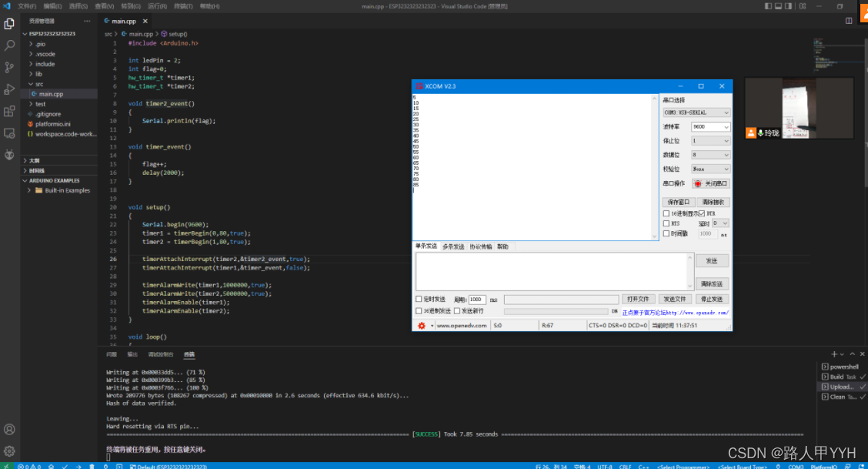Open the new terminal profile dropdown arrow
The width and height of the screenshot is (868, 469).
842,354
